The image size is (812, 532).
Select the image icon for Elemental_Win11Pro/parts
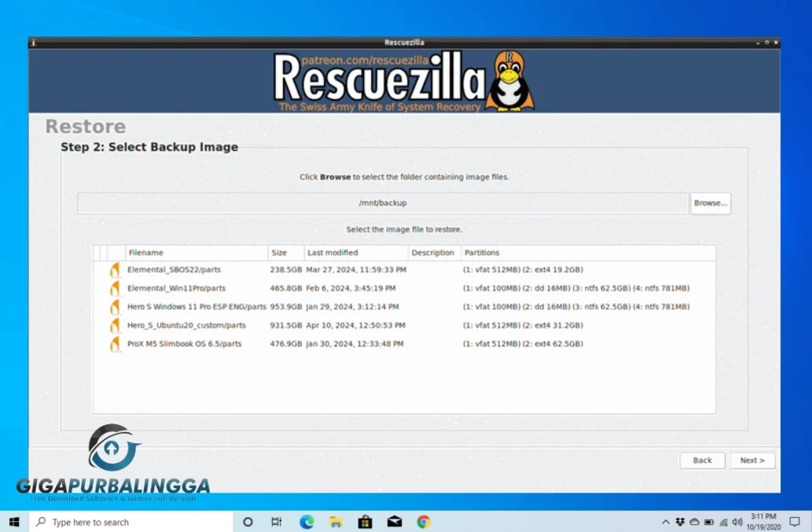[x=115, y=288]
